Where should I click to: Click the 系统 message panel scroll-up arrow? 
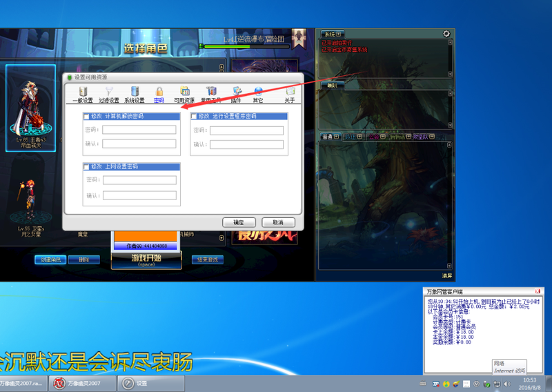coord(450,43)
